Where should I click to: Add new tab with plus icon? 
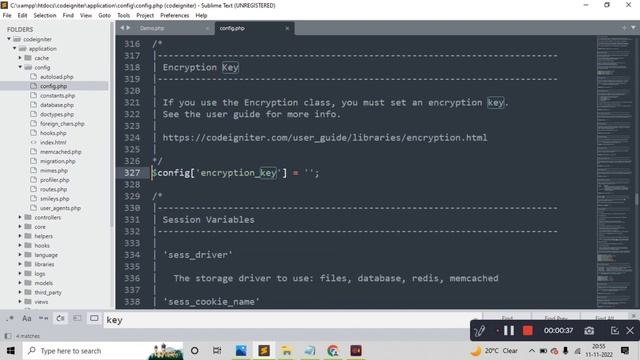624,28
